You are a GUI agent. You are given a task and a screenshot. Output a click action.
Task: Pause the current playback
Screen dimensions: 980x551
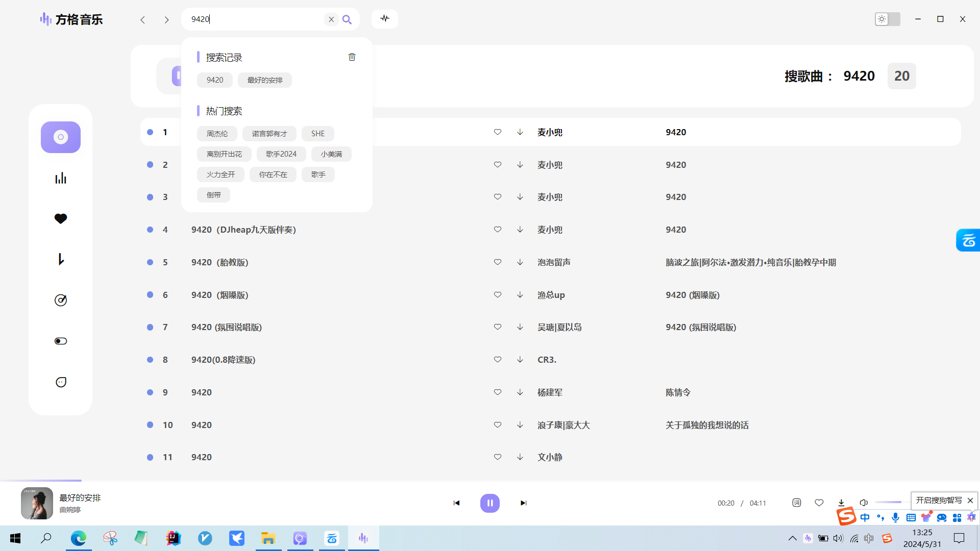[x=489, y=503]
